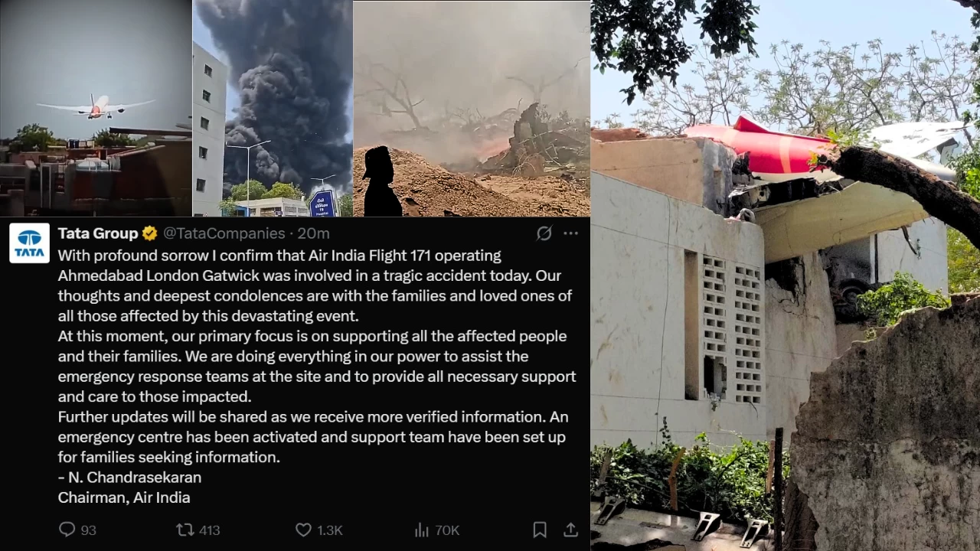Open dusty debris site photo
980x551 pixels.
pyautogui.click(x=472, y=108)
